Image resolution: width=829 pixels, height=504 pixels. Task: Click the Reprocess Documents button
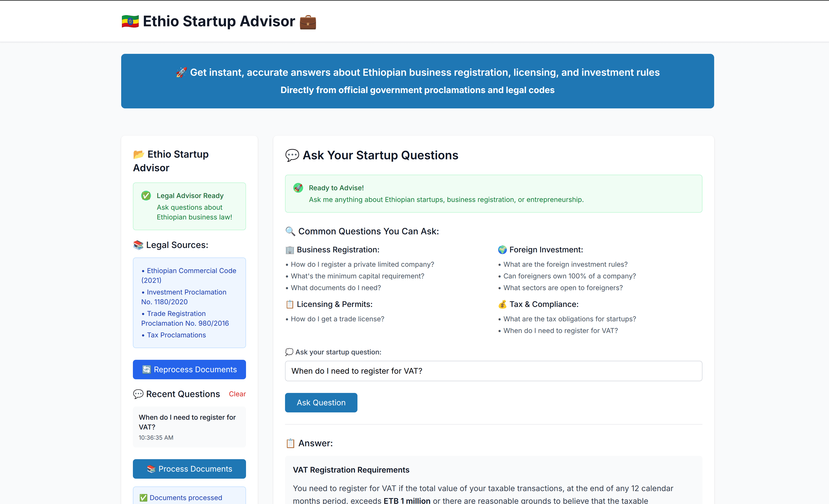tap(189, 369)
